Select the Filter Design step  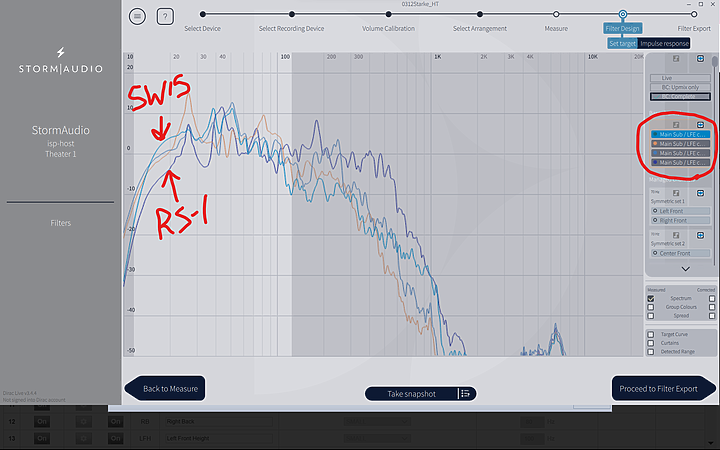[x=622, y=28]
